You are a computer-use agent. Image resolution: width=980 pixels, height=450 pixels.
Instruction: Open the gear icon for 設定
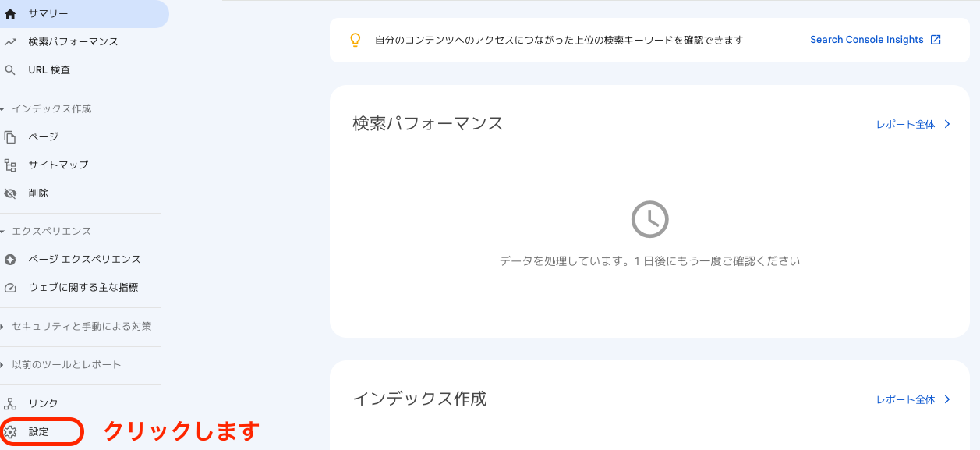click(x=10, y=432)
